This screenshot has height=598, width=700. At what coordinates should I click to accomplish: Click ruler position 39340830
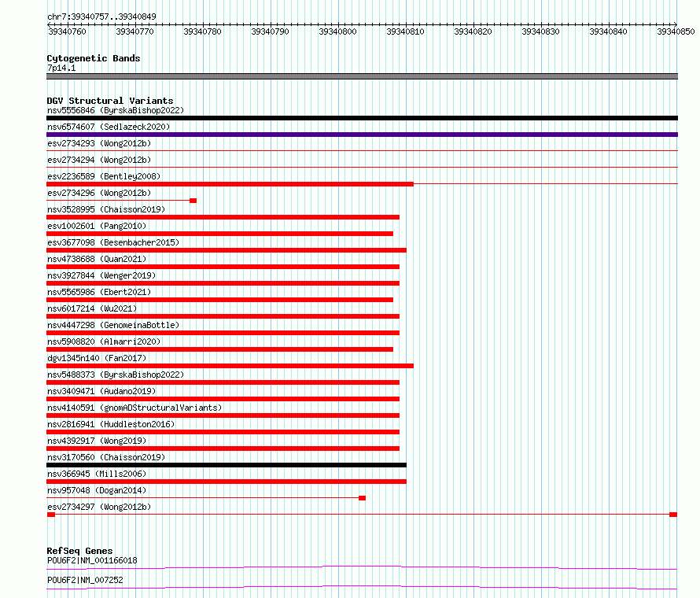coord(540,31)
